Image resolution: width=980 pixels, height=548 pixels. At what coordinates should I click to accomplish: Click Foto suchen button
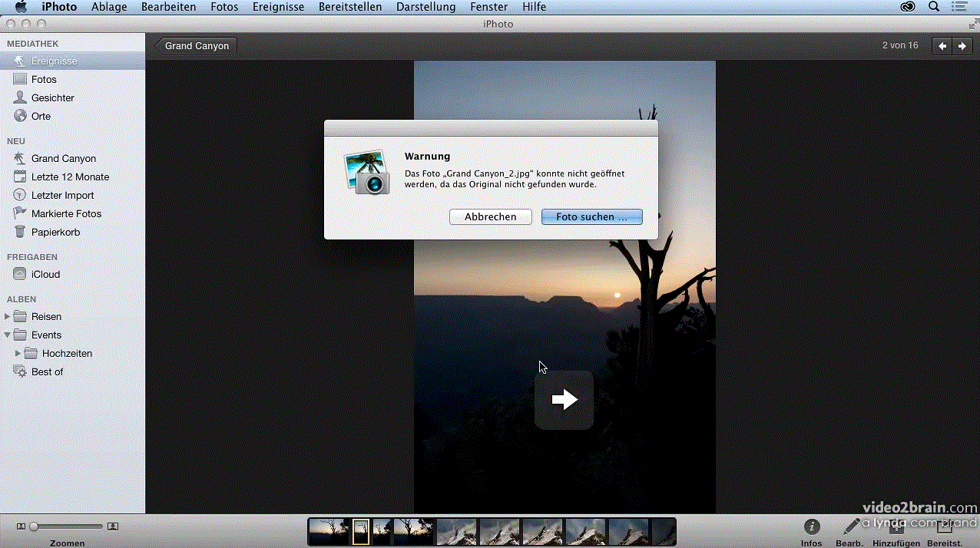tap(591, 217)
